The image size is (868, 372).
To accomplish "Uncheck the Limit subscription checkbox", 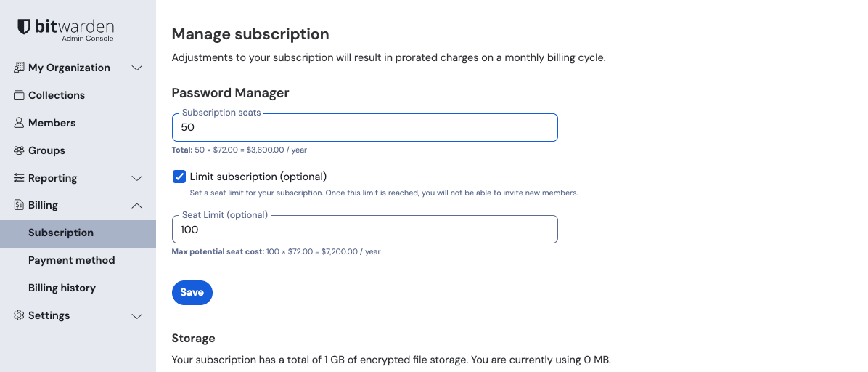I will [x=179, y=177].
